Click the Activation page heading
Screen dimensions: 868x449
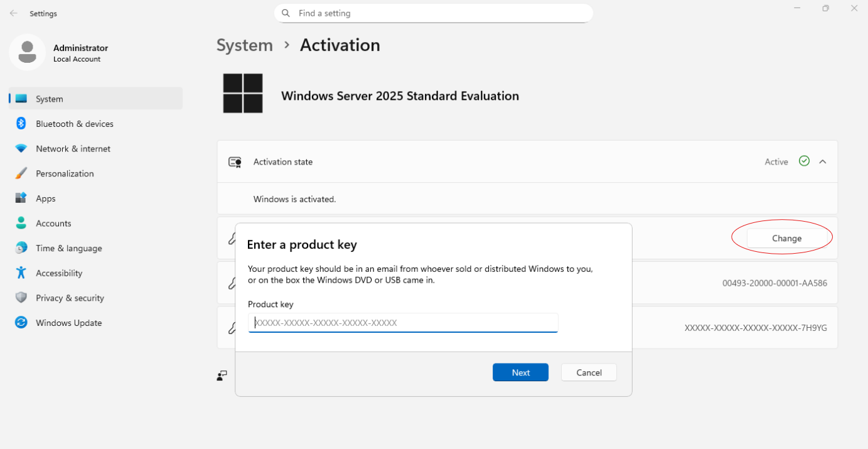point(340,45)
